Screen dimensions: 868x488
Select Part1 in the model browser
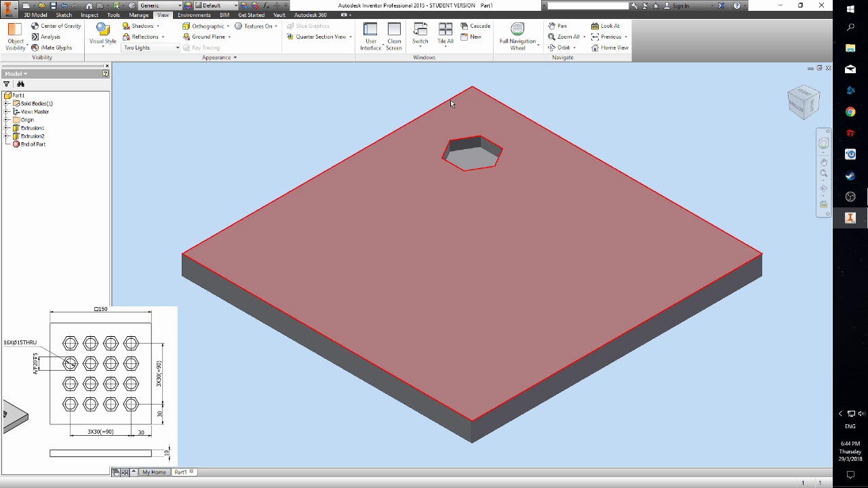point(15,96)
